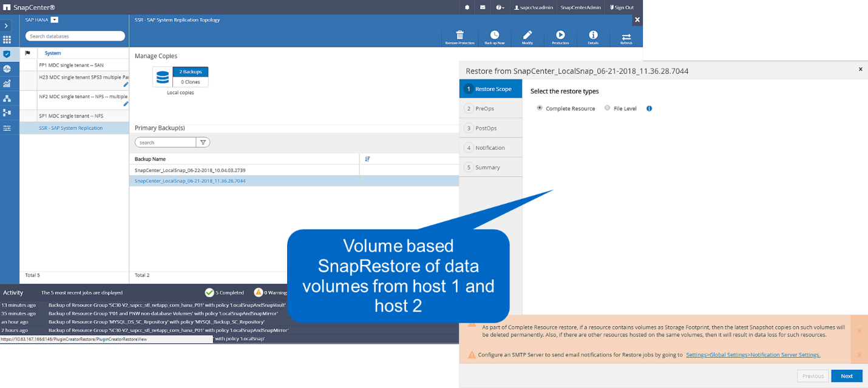This screenshot has width=868, height=388.
Task: Click the Next button
Action: pyautogui.click(x=846, y=376)
